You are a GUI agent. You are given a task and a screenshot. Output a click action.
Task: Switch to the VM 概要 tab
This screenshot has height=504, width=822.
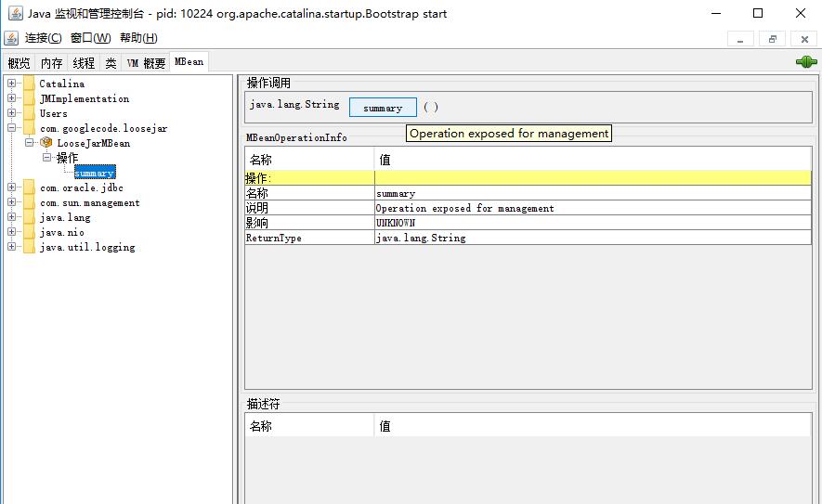point(146,63)
